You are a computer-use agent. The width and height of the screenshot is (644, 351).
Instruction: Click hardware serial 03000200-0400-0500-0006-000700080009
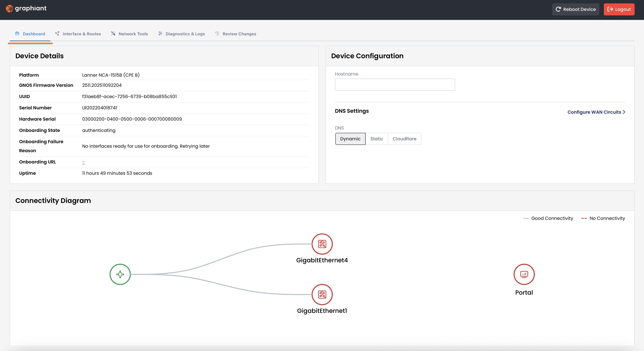pos(132,119)
